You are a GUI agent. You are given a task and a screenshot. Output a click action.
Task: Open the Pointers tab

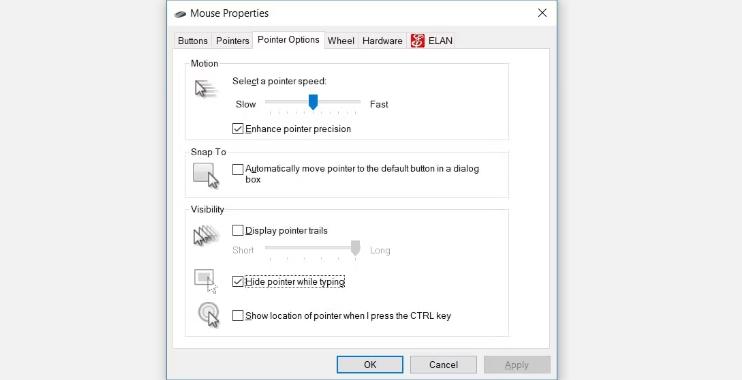232,41
